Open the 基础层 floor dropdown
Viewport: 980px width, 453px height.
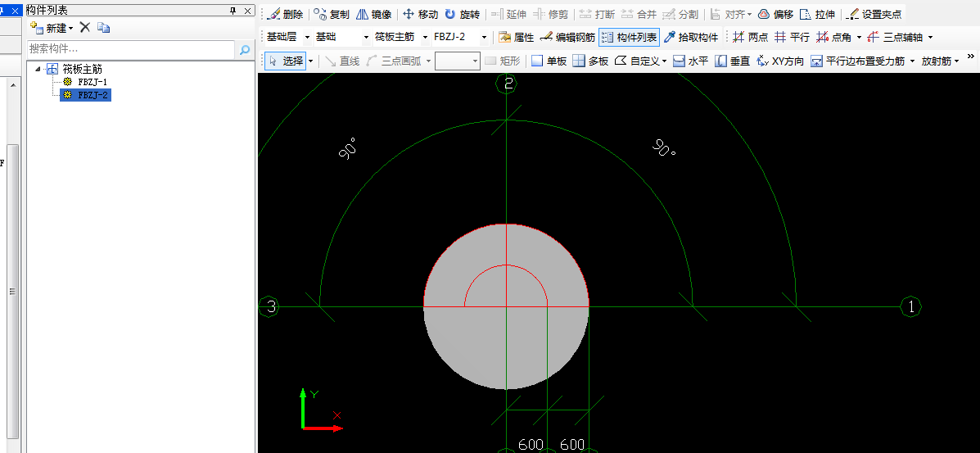307,38
